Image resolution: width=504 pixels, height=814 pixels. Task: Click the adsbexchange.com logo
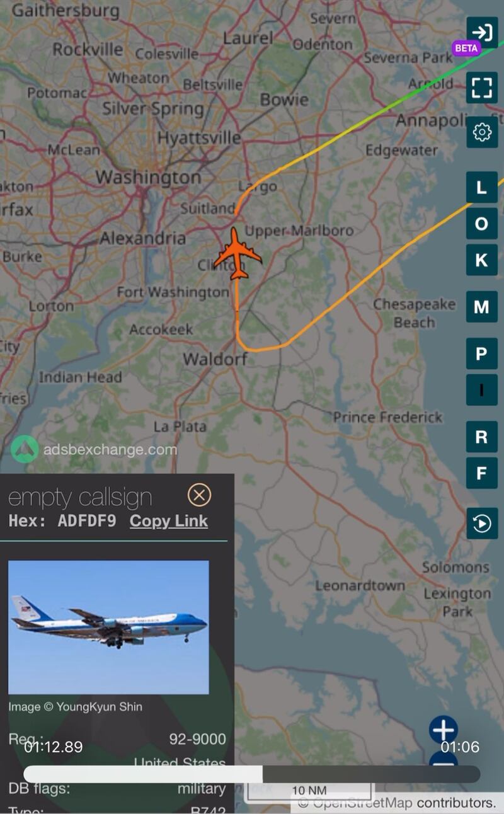click(x=94, y=450)
